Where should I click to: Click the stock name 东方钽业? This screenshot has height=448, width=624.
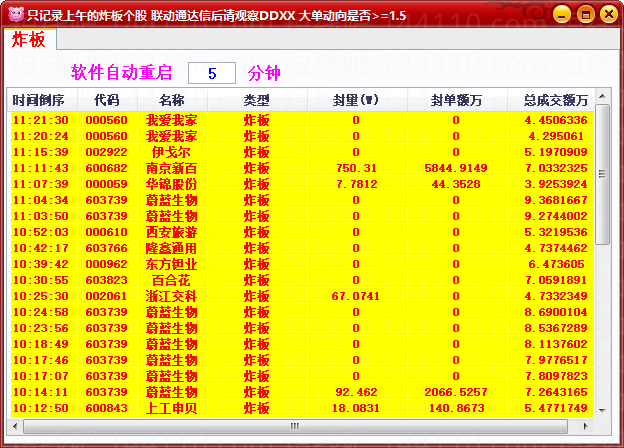[172, 264]
